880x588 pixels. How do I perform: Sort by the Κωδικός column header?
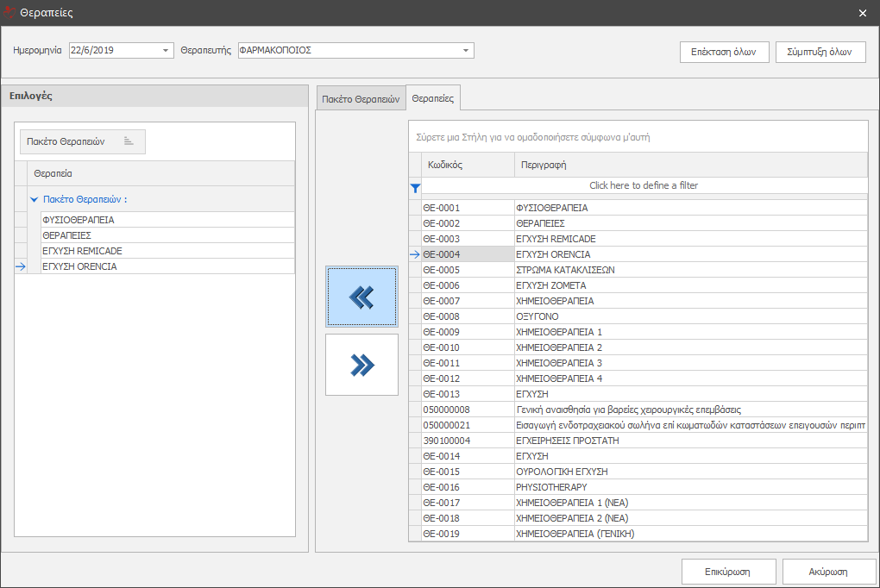click(x=467, y=165)
